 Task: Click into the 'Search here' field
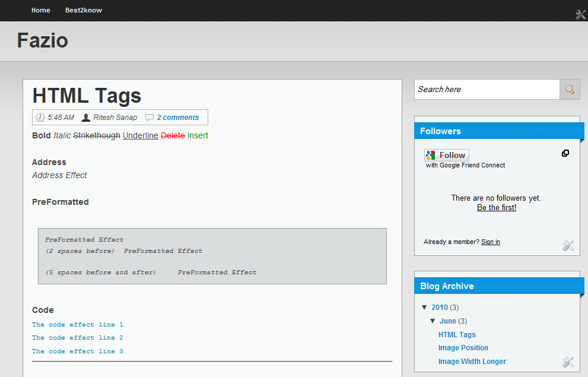(x=487, y=89)
